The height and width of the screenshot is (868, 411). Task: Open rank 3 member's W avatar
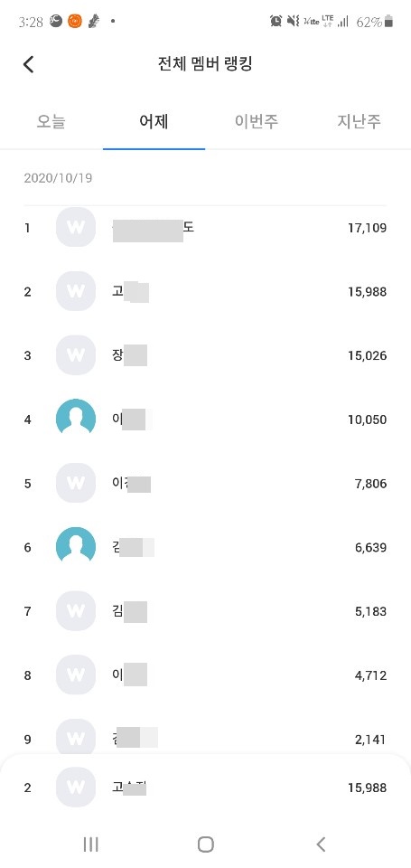(x=76, y=354)
